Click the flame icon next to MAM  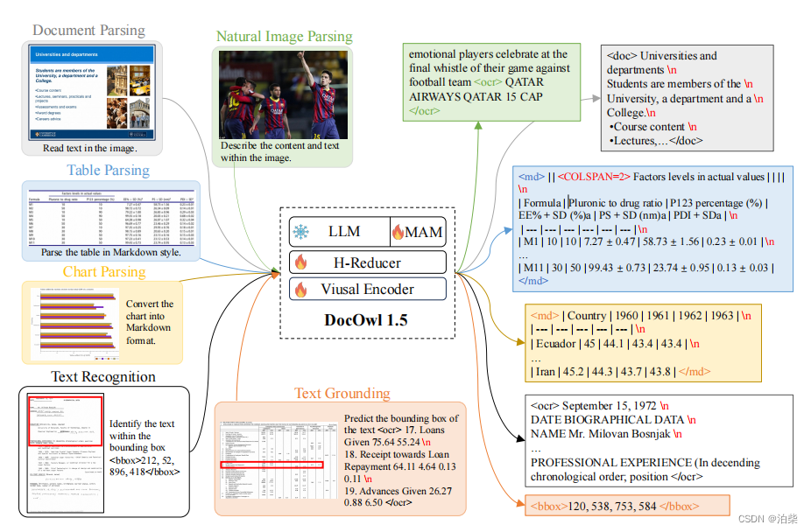pos(398,232)
